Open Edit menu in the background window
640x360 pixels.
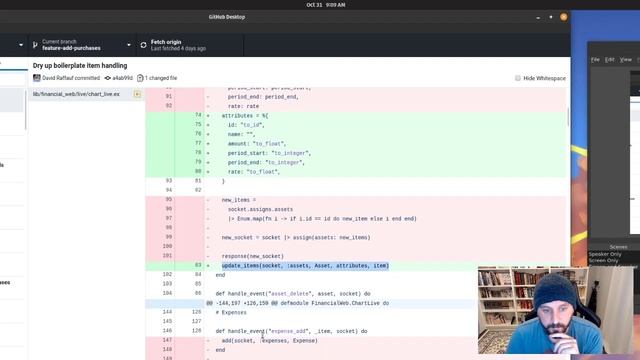coord(609,60)
